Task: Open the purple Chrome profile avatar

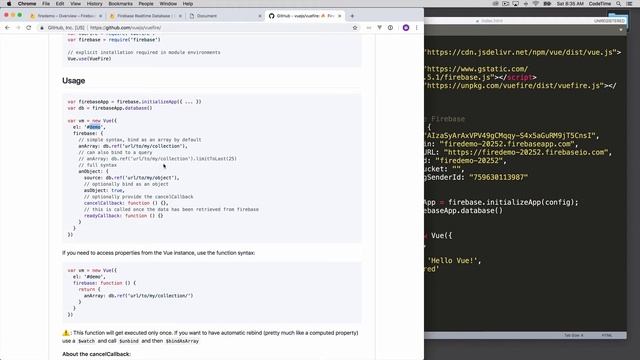Action: [406, 28]
